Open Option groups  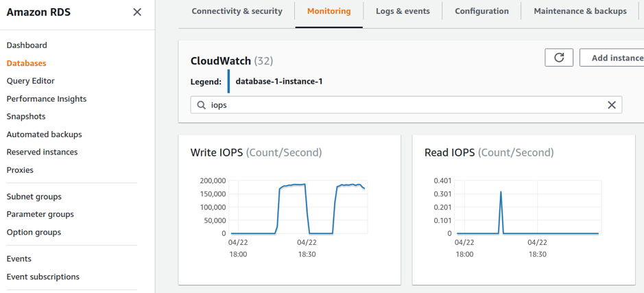point(34,232)
